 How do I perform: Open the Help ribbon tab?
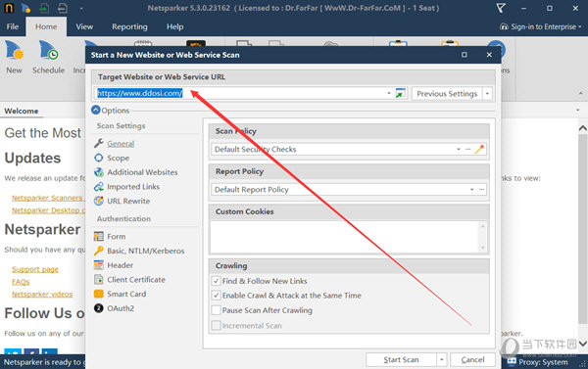click(175, 26)
